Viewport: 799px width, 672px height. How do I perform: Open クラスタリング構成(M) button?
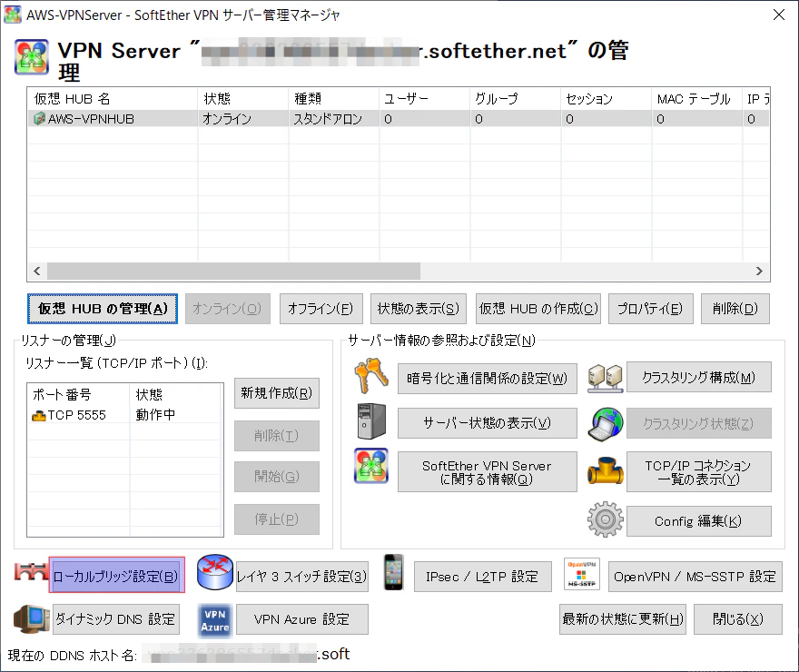click(x=698, y=378)
